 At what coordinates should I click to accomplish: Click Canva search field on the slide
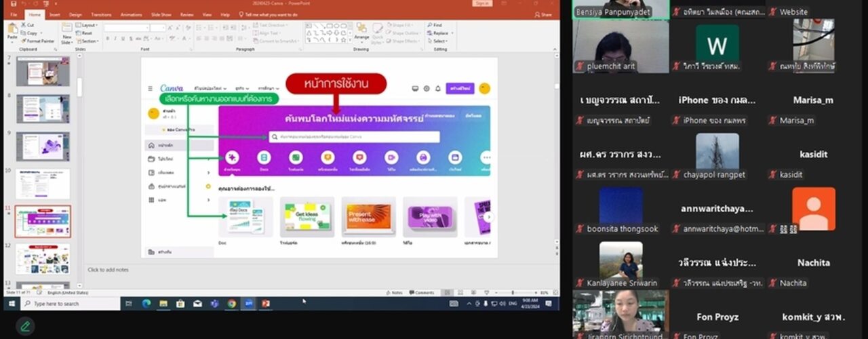coord(354,137)
